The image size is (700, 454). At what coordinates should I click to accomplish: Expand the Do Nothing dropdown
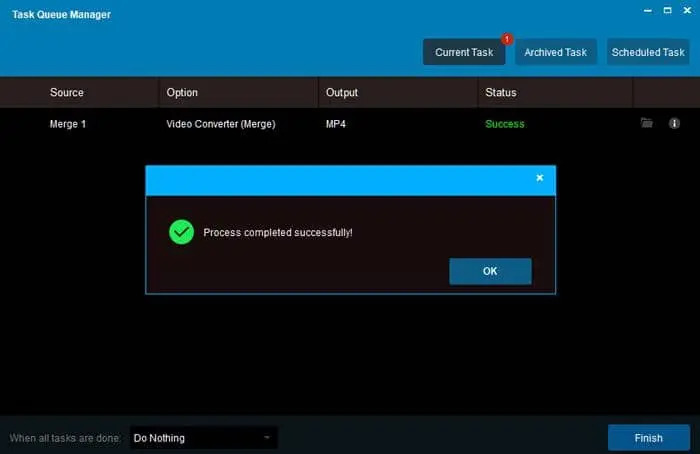tap(204, 438)
